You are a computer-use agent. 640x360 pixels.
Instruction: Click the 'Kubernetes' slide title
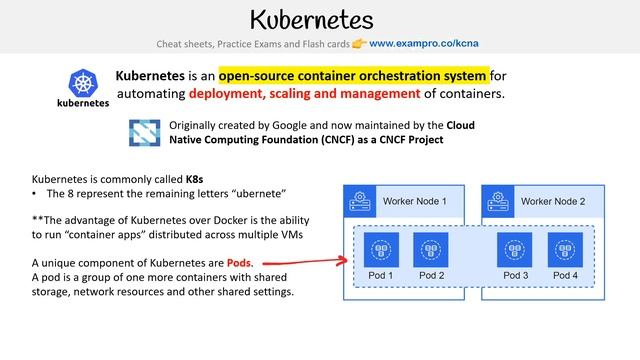[x=312, y=20]
